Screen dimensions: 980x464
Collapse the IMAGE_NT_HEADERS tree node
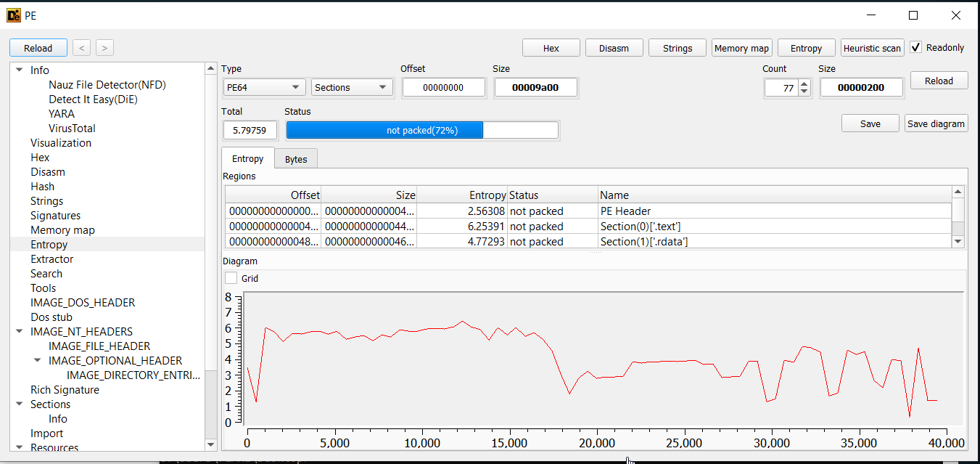pos(20,332)
